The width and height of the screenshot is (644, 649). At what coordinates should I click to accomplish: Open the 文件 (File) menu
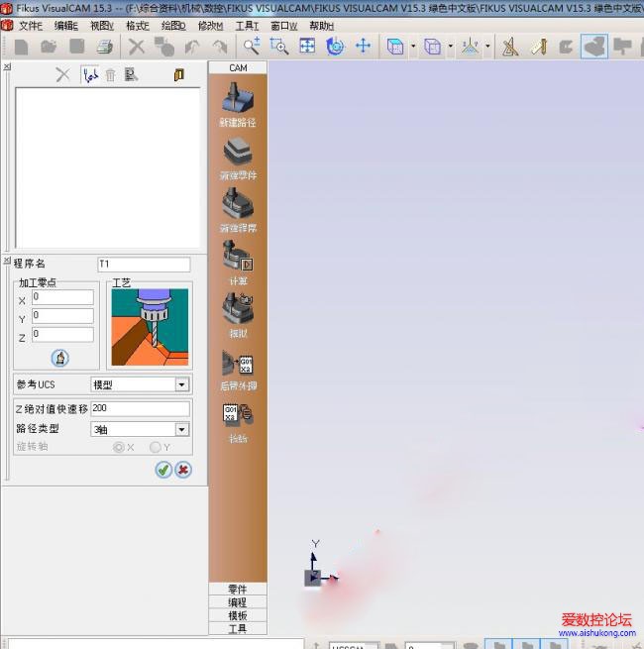30,26
